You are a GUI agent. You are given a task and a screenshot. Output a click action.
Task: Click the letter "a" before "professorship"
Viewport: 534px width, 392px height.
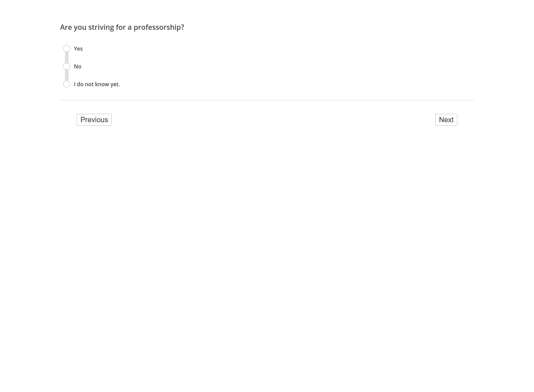[x=129, y=28]
